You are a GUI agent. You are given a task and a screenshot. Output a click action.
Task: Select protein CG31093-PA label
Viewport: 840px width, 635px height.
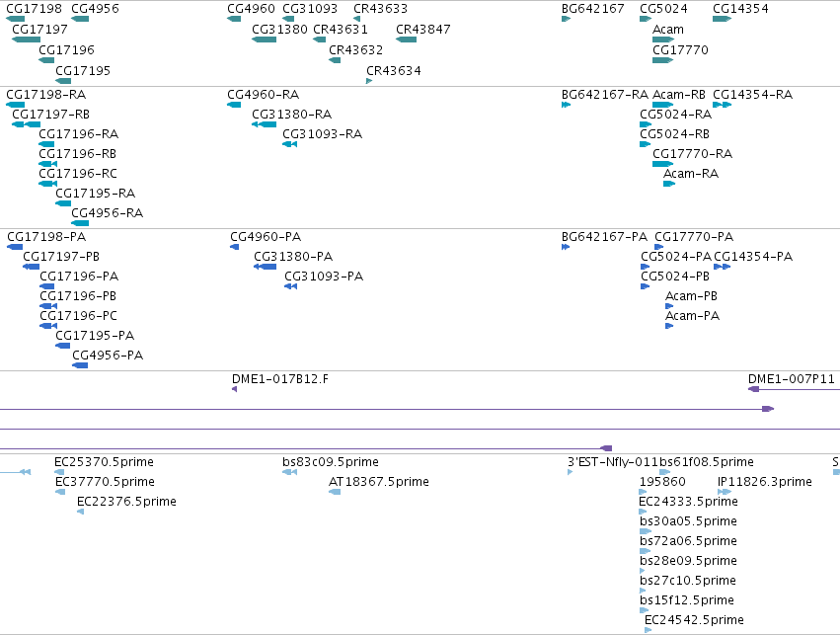click(x=324, y=277)
